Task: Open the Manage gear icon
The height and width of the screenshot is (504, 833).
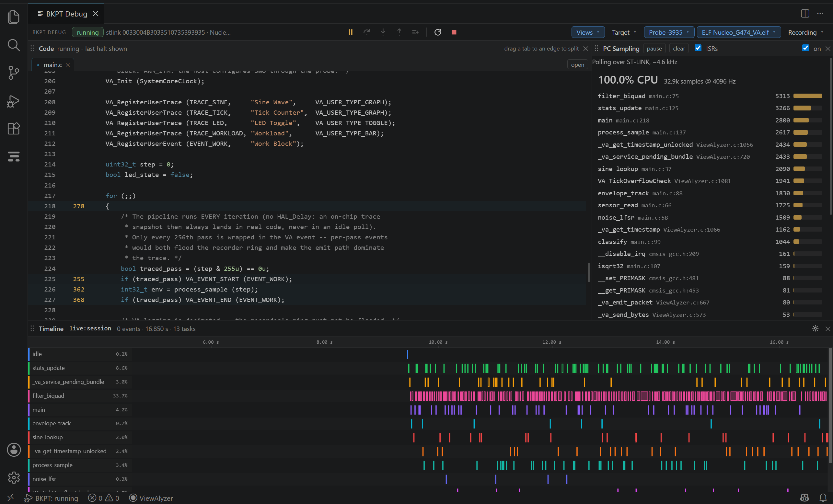Action: pyautogui.click(x=14, y=477)
